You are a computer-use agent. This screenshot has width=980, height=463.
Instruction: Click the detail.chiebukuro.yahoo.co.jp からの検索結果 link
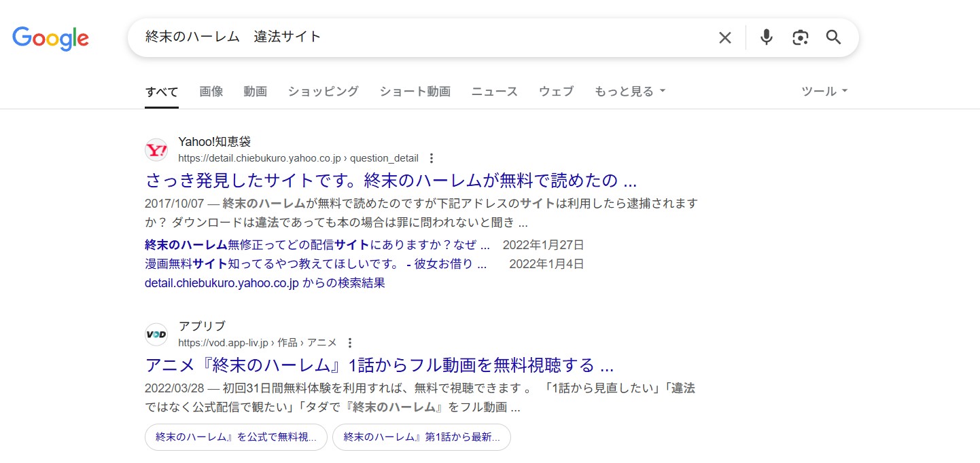264,283
